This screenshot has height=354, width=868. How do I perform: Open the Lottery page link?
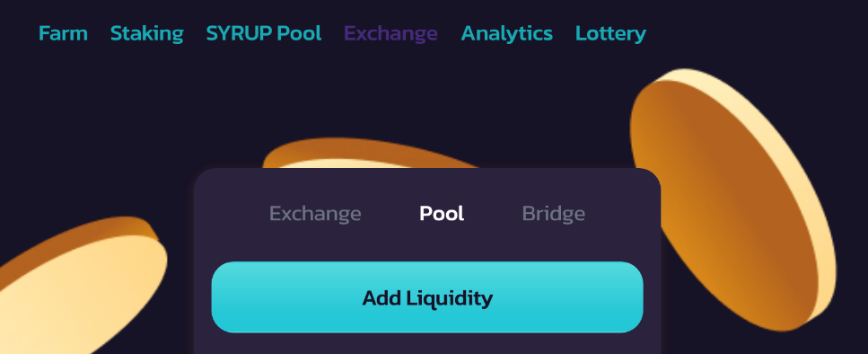point(610,34)
